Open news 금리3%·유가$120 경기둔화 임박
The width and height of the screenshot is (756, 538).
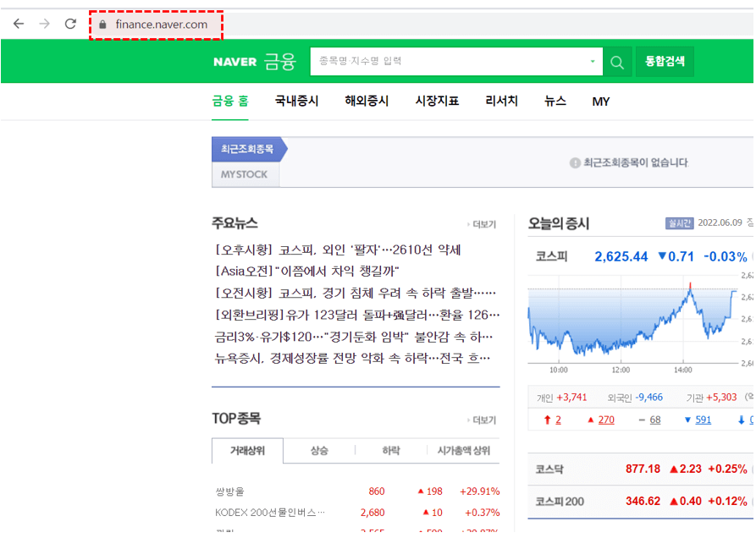point(354,337)
